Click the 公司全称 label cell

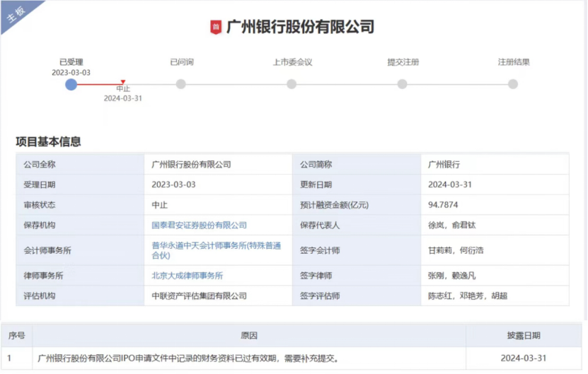80,164
